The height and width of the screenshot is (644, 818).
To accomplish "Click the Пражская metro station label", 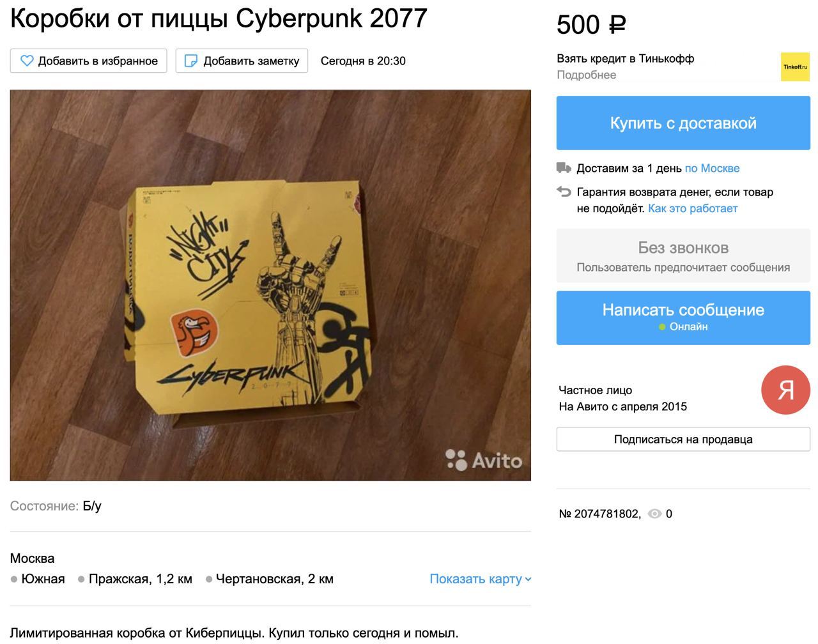I will 140,579.
